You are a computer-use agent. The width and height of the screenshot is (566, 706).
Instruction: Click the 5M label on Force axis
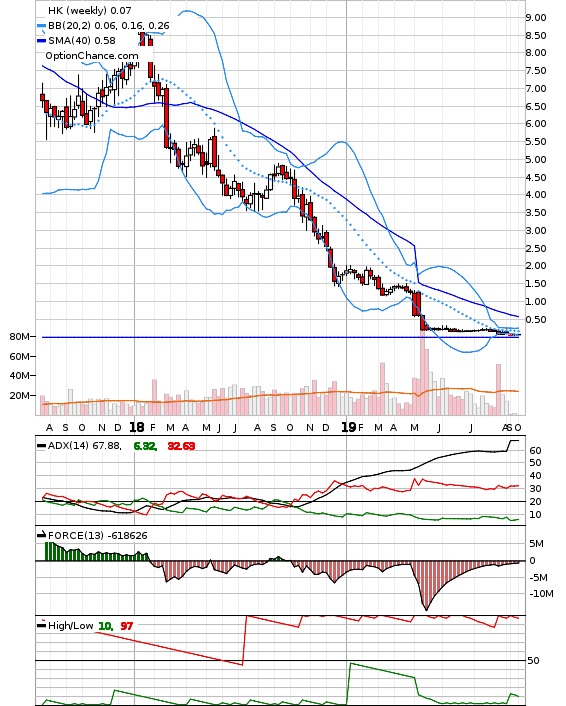[536, 544]
